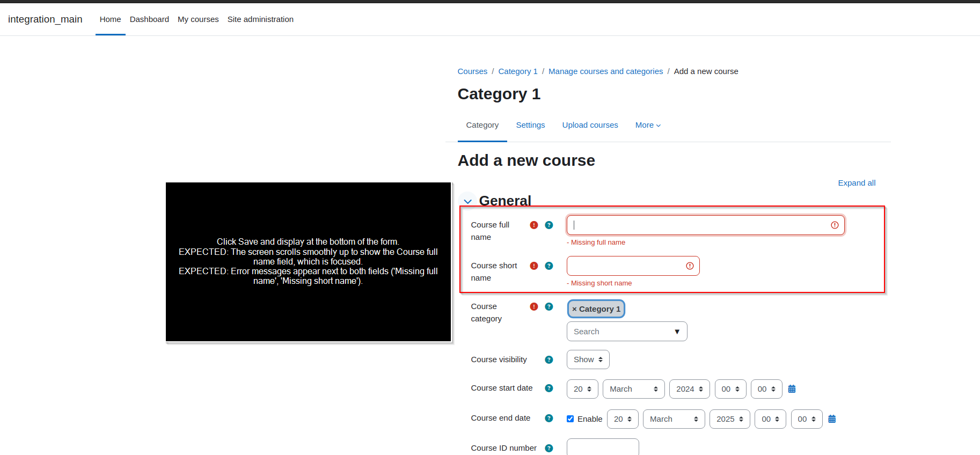Screen dimensions: 980x455
Task: Focus the Course ID number field
Action: [603, 447]
